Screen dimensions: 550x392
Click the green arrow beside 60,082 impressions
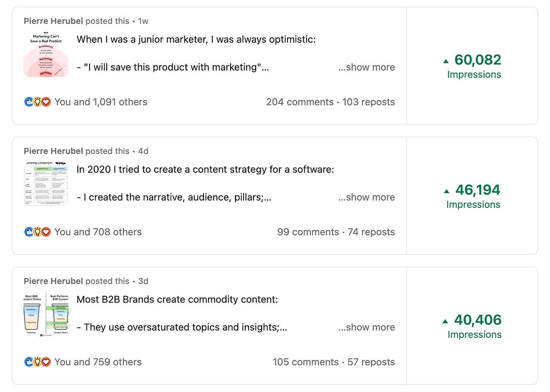(446, 61)
